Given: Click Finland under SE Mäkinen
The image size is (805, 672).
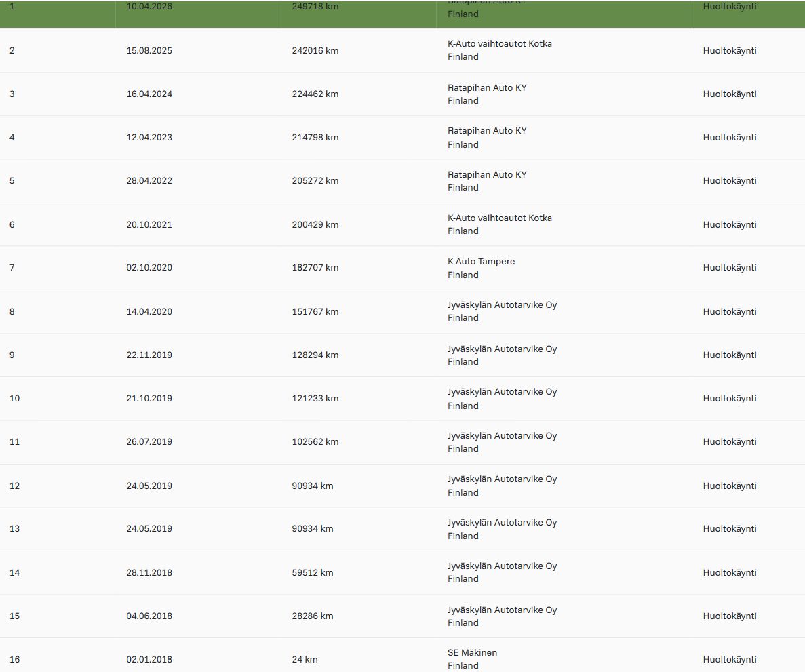Looking at the screenshot, I should (x=463, y=665).
